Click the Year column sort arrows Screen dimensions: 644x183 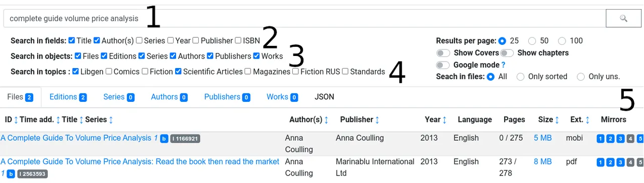[444, 119]
